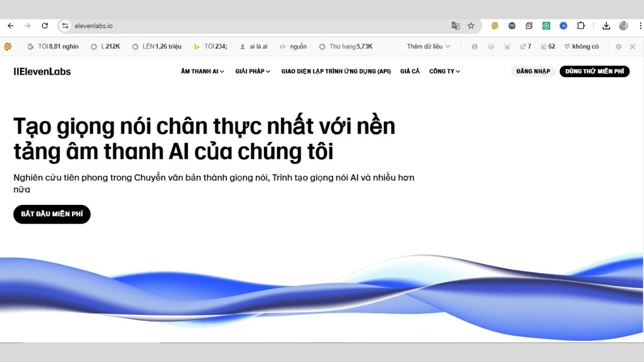Expand the GIẢI PHÁP menu
This screenshot has height=362, width=644.
[x=253, y=71]
